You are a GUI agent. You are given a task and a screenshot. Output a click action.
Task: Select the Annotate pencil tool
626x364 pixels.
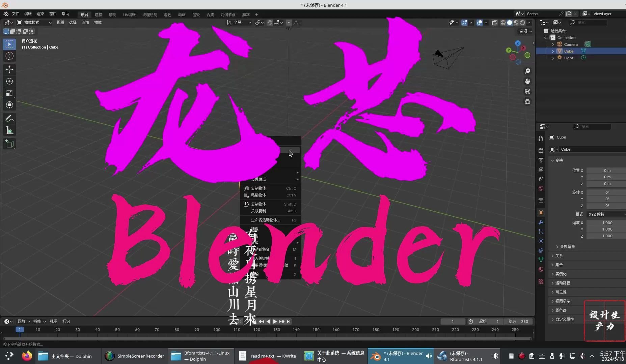point(9,119)
